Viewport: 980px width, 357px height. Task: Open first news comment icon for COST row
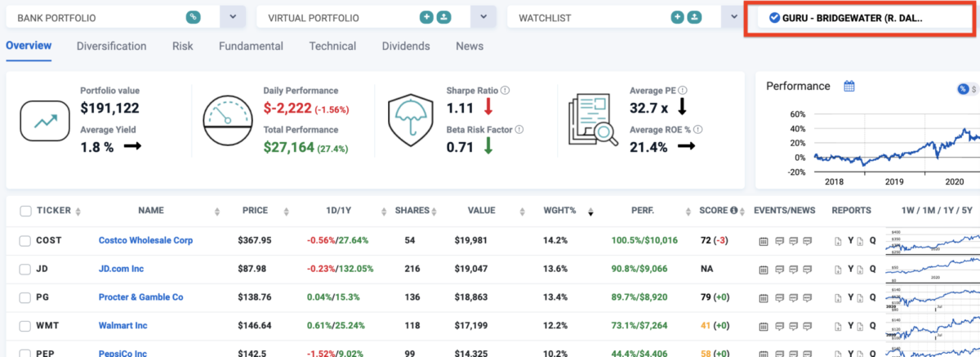pyautogui.click(x=778, y=242)
